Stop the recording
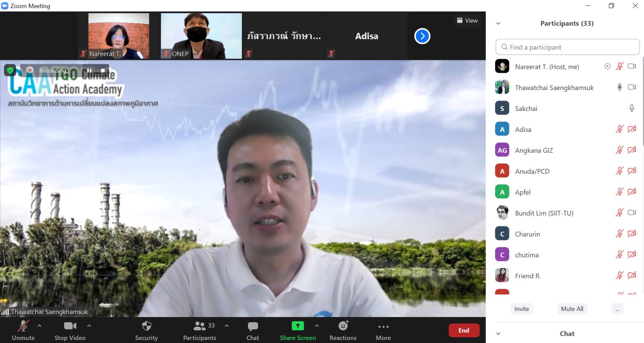 tap(103, 71)
